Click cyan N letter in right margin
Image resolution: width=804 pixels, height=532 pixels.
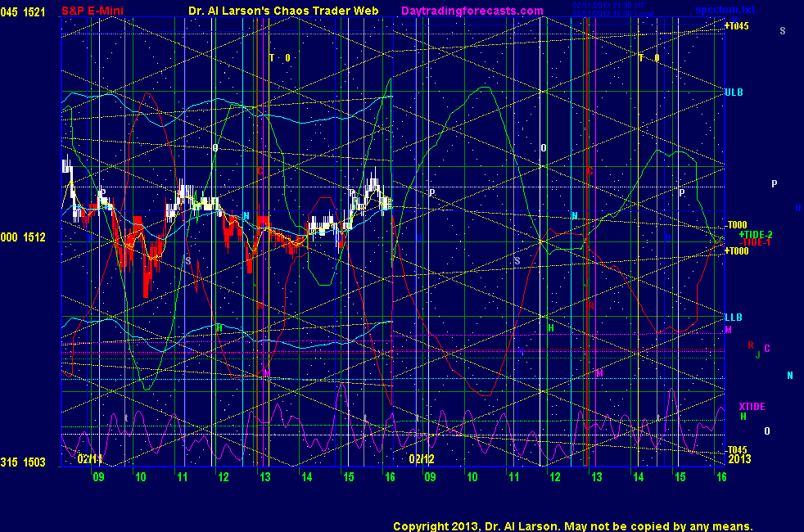pos(789,376)
